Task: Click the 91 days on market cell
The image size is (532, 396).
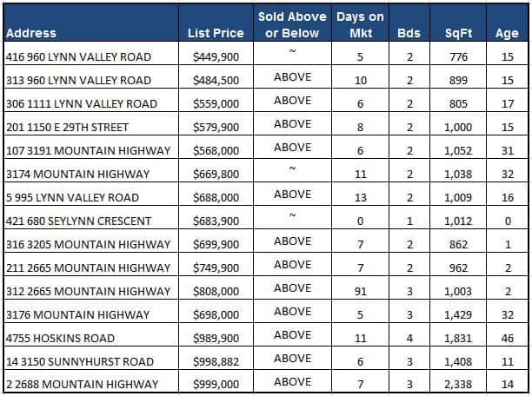Action: pos(361,291)
